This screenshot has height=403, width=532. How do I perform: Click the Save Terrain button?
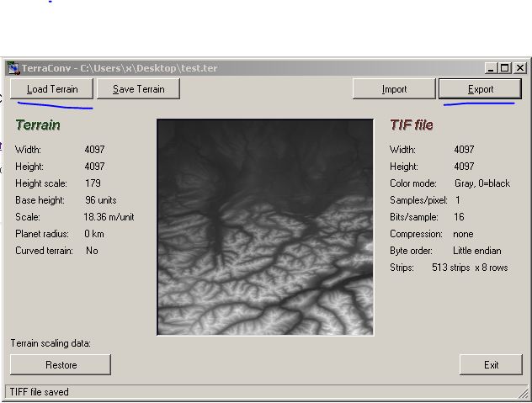[138, 89]
